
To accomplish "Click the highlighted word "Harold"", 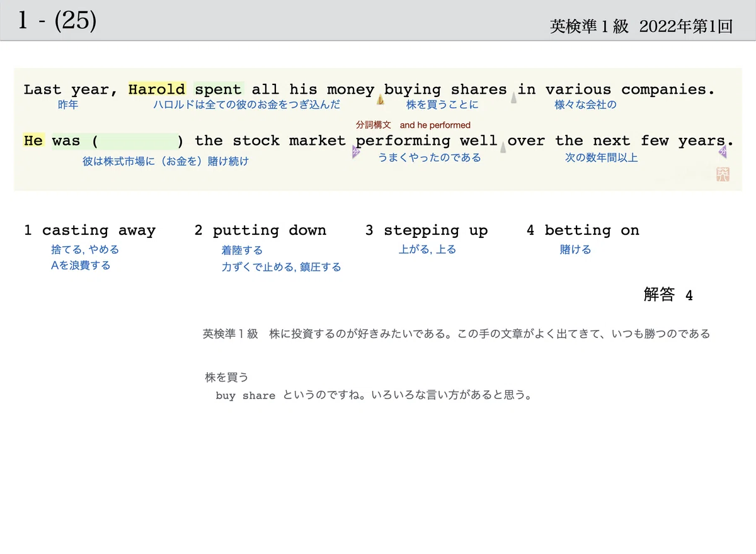I will click(x=157, y=89).
